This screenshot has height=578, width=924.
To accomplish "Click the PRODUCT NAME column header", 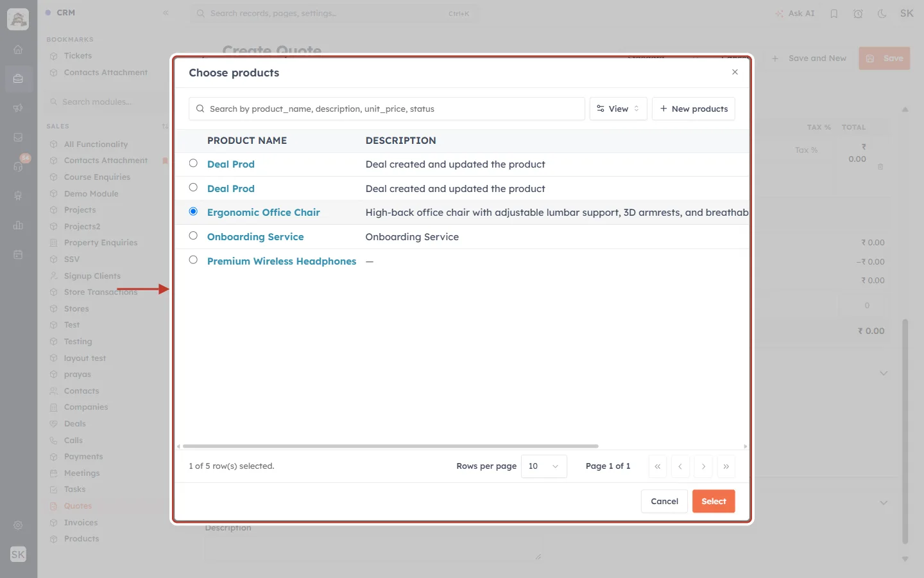I will [246, 141].
